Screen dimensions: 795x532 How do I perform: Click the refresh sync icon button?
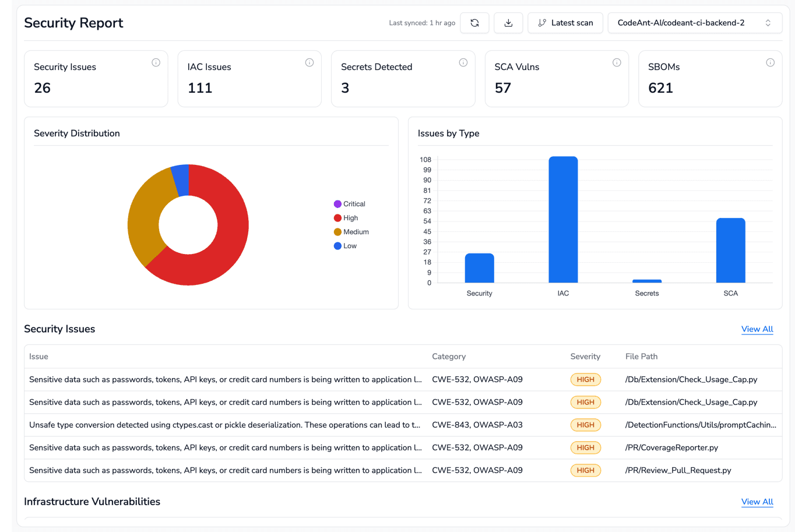tap(474, 23)
